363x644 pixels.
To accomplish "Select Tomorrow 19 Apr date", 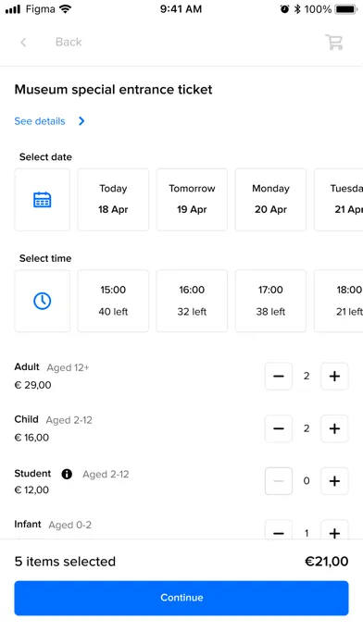I will point(192,200).
